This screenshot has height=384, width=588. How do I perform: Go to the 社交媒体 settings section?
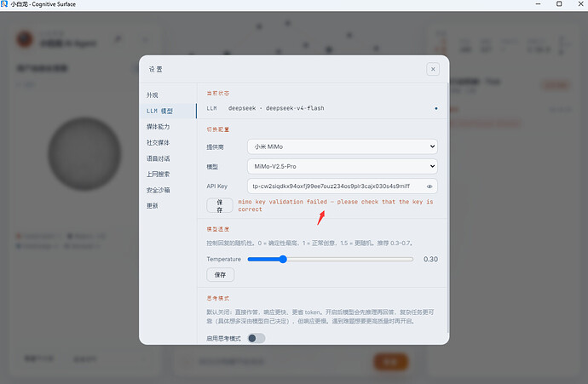158,142
